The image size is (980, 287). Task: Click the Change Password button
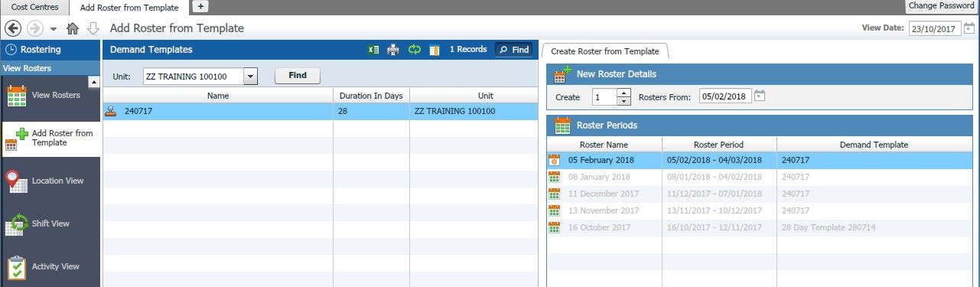(x=942, y=6)
